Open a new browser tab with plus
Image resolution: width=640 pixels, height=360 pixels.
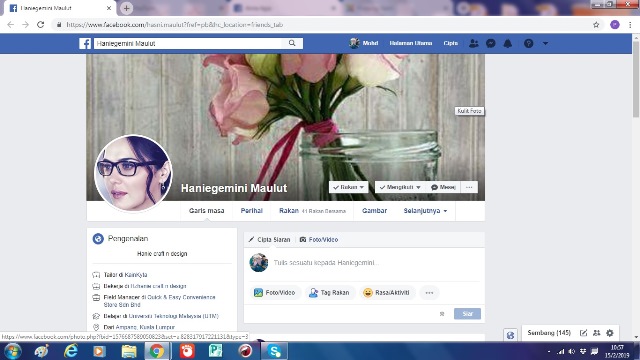click(126, 8)
